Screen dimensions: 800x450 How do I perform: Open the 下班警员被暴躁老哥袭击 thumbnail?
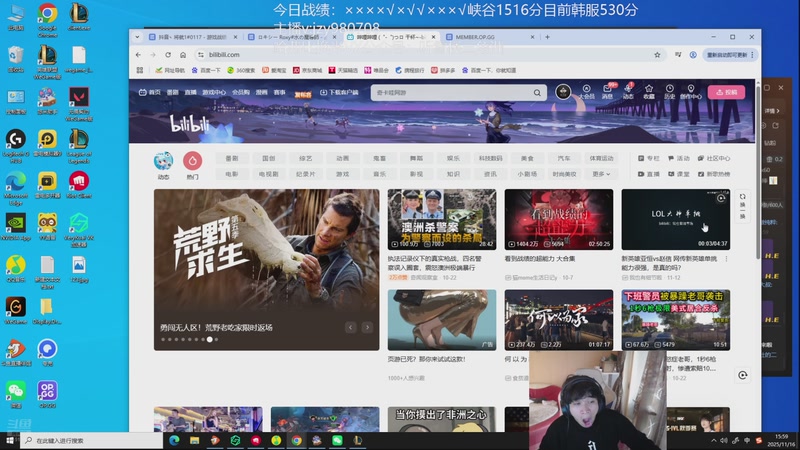coord(676,320)
